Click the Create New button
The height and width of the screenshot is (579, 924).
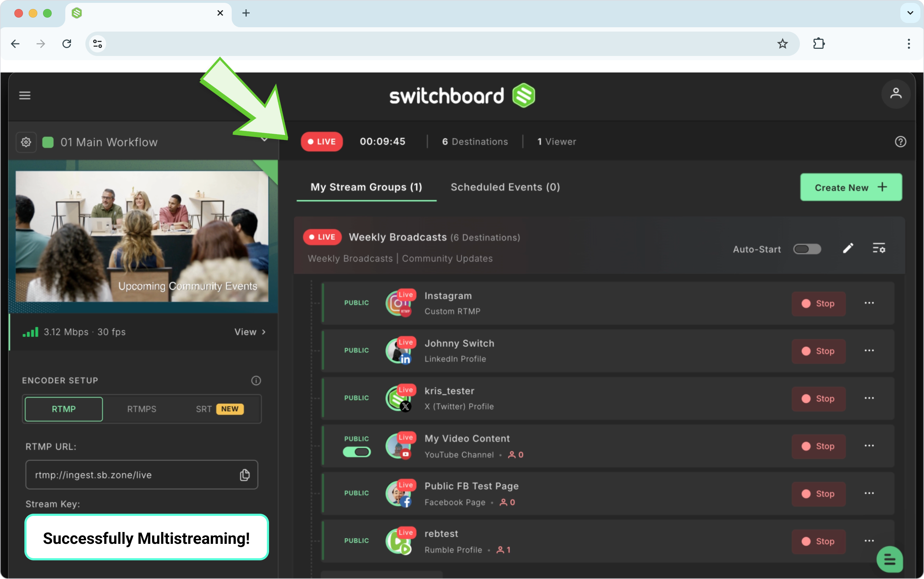[x=851, y=187]
